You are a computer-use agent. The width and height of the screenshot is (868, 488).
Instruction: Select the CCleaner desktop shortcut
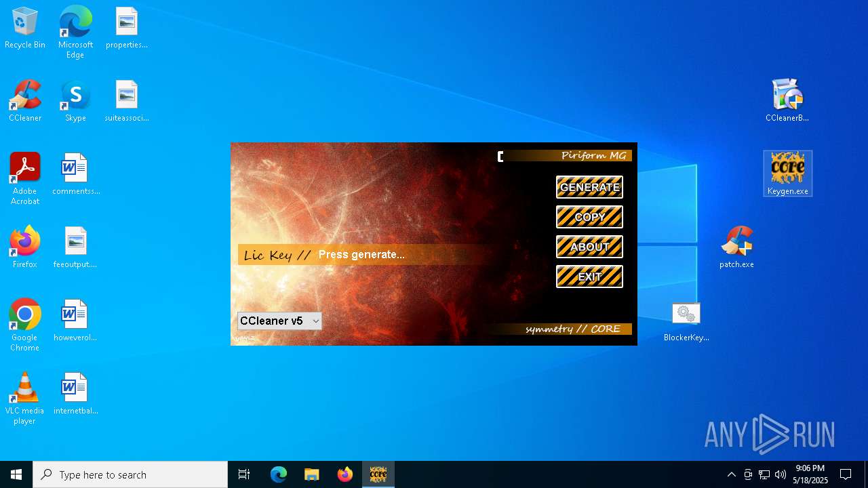coord(25,102)
